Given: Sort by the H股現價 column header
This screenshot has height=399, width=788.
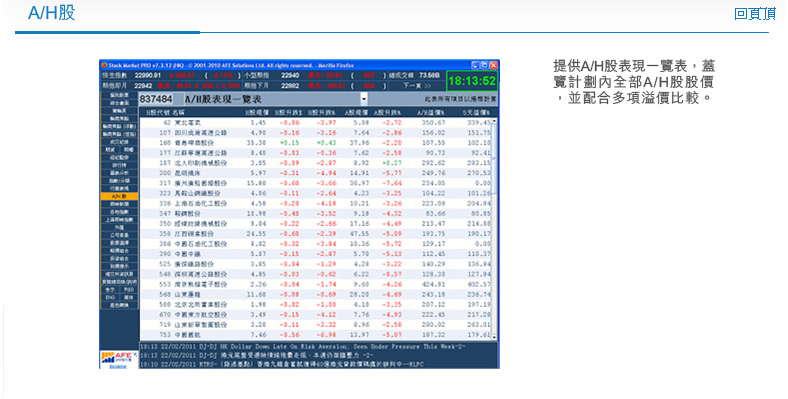Looking at the screenshot, I should (255, 113).
